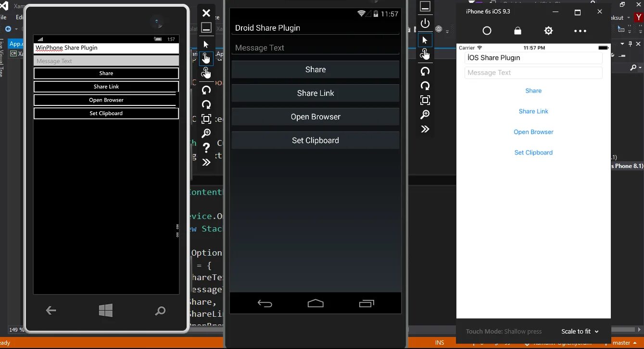Viewport: 644px width, 349px height.
Task: Tap the Windows logo start button on phone
Action: [106, 310]
